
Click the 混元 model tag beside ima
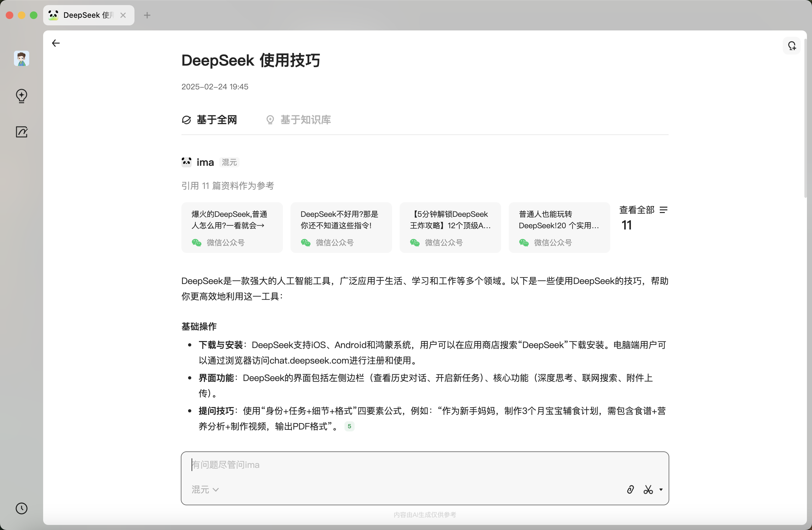coord(229,162)
